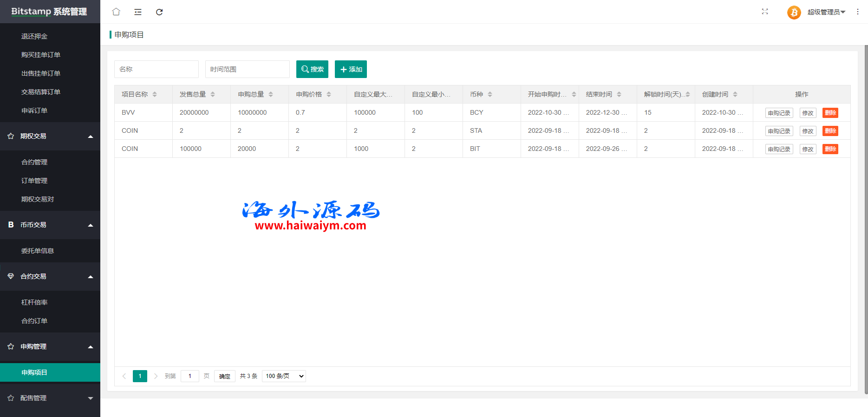Viewport: 868px width, 417px height.
Task: Sort by 申购价格 column sort arrows
Action: pos(329,94)
